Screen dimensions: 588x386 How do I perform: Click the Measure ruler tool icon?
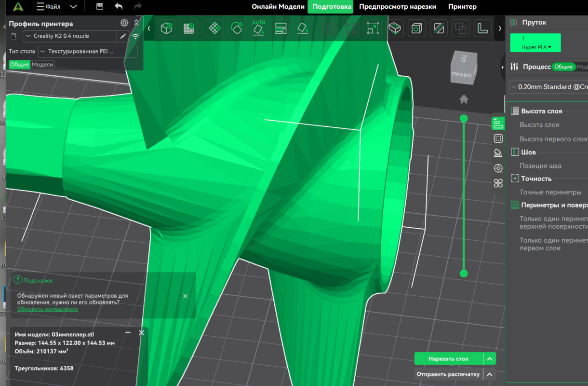tap(481, 29)
